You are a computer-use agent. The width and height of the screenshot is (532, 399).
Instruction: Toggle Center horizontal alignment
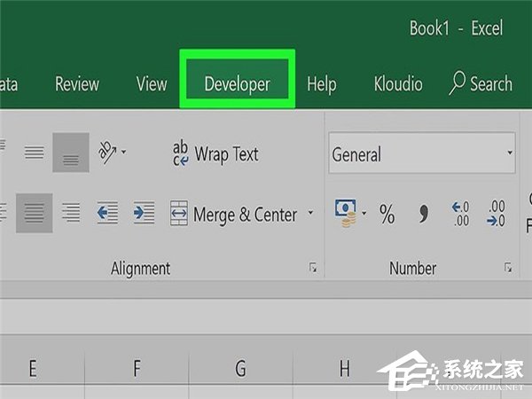click(35, 213)
